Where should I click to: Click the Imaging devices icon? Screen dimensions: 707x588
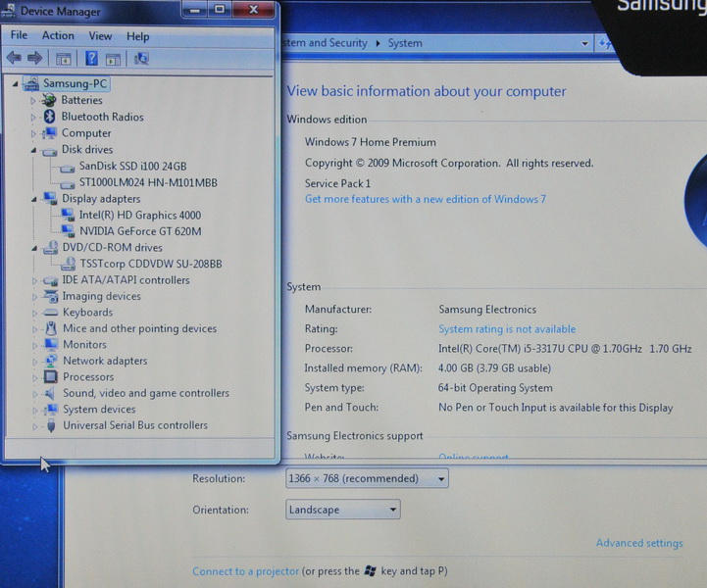point(51,296)
